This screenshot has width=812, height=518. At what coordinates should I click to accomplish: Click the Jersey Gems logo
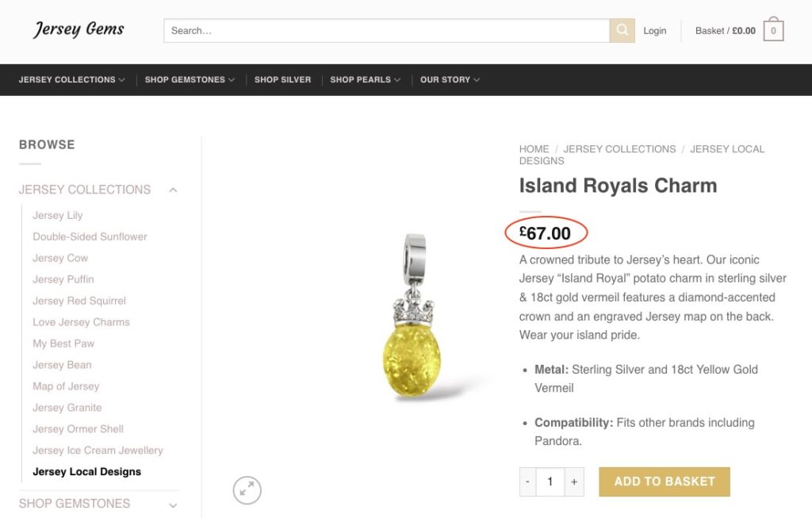tap(78, 29)
